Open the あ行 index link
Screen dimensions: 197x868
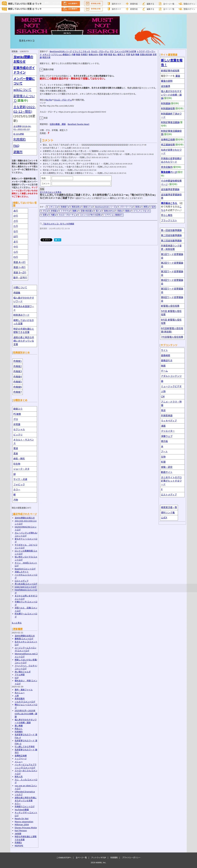15,211
